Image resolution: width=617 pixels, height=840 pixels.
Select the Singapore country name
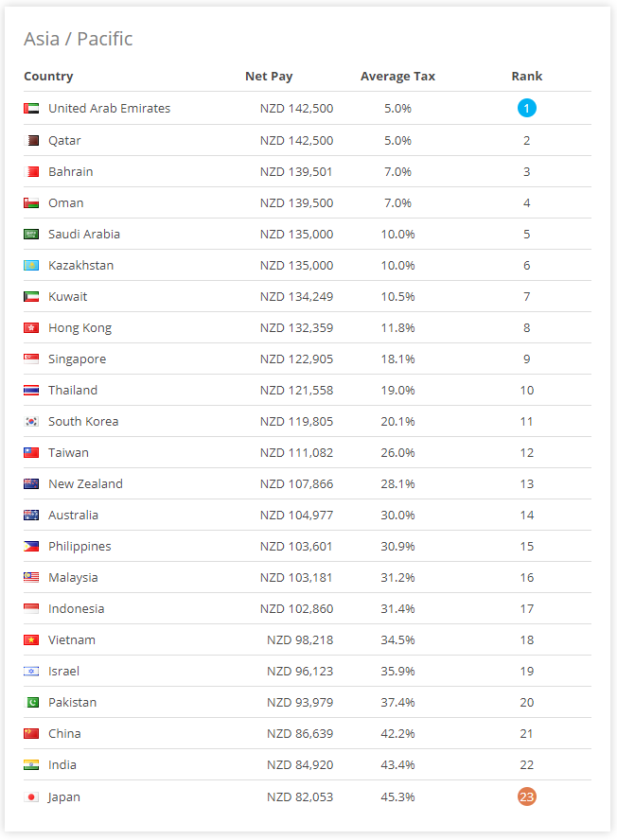[x=78, y=359]
